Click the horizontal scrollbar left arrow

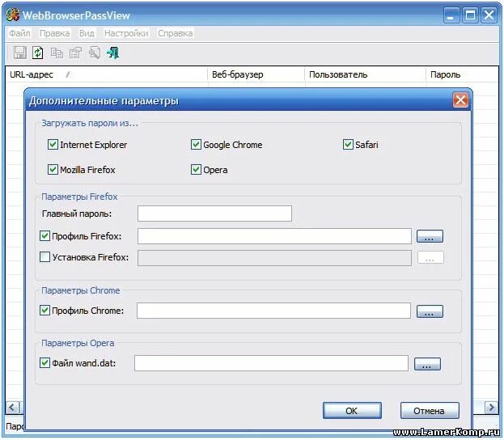tap(12, 408)
